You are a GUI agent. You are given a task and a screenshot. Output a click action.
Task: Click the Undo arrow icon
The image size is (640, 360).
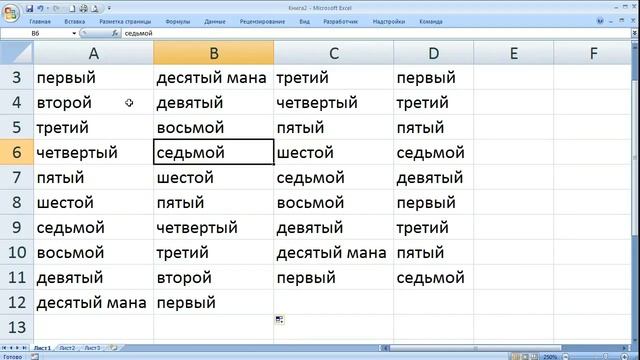[x=40, y=8]
